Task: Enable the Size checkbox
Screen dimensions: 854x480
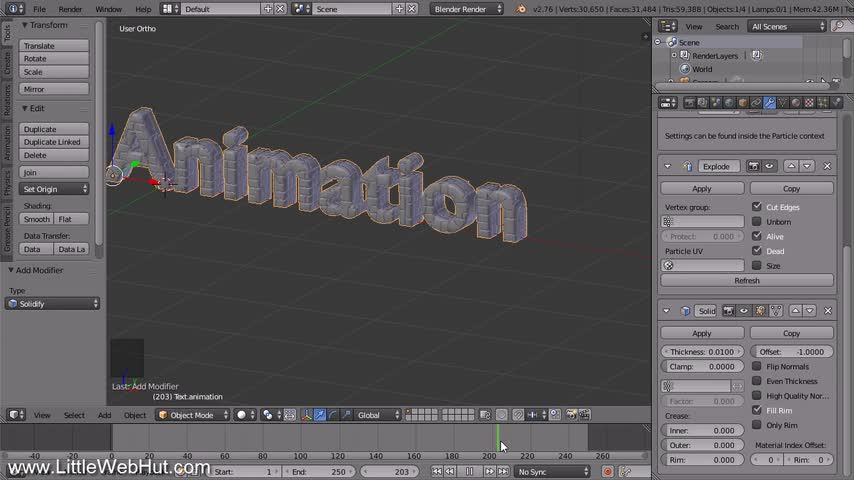Action: point(757,265)
